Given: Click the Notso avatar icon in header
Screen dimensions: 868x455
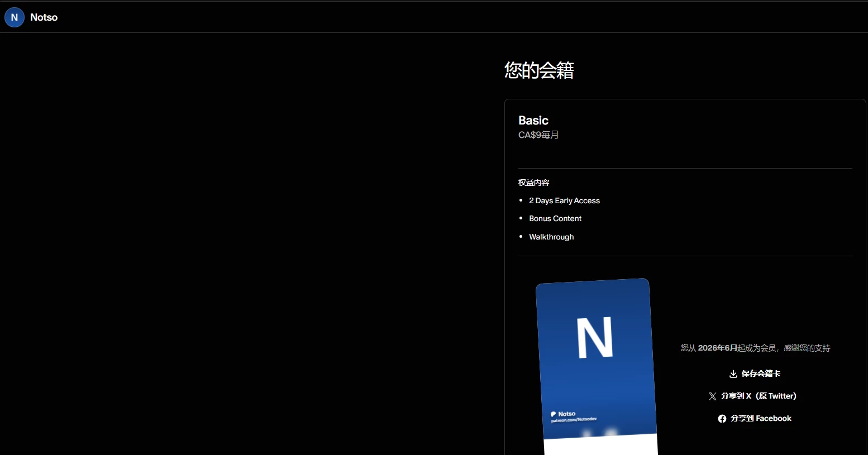Looking at the screenshot, I should [x=15, y=17].
